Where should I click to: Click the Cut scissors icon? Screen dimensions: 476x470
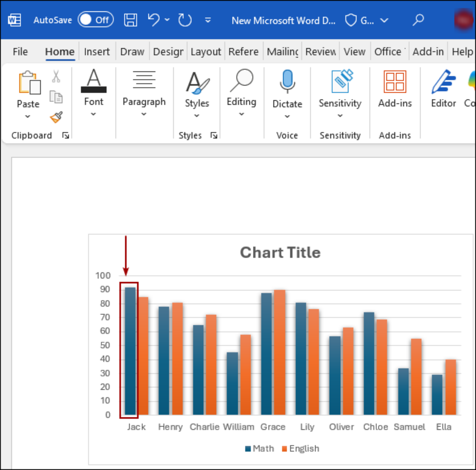(x=56, y=76)
